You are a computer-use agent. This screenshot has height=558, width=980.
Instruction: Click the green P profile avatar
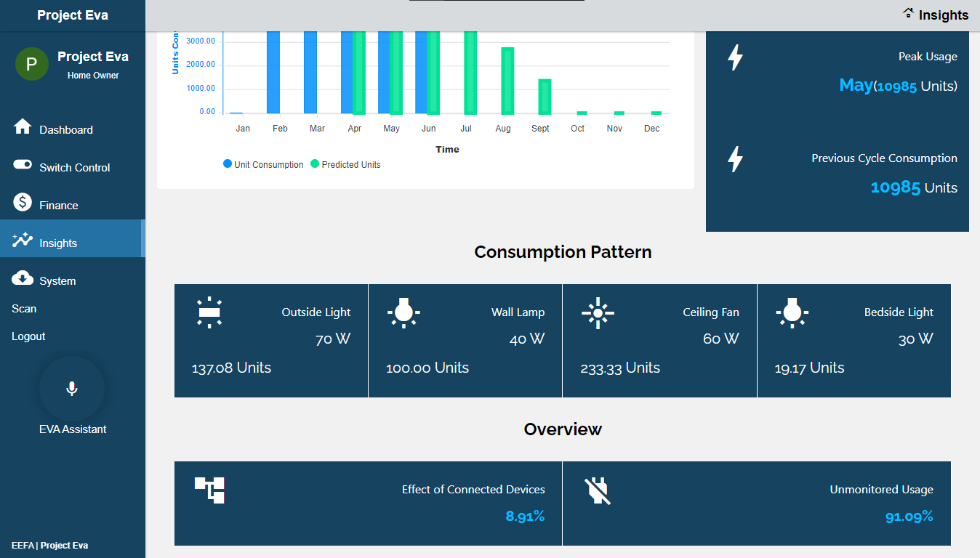point(31,64)
